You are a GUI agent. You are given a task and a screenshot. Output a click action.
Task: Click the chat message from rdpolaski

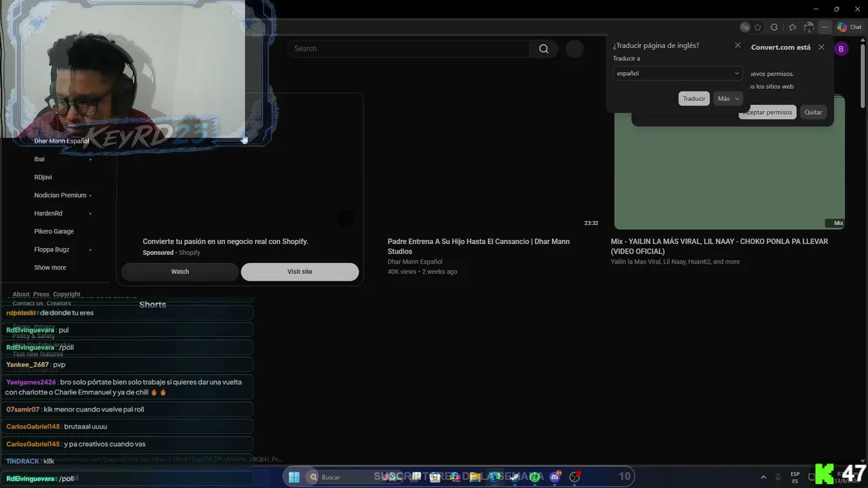pyautogui.click(x=127, y=313)
